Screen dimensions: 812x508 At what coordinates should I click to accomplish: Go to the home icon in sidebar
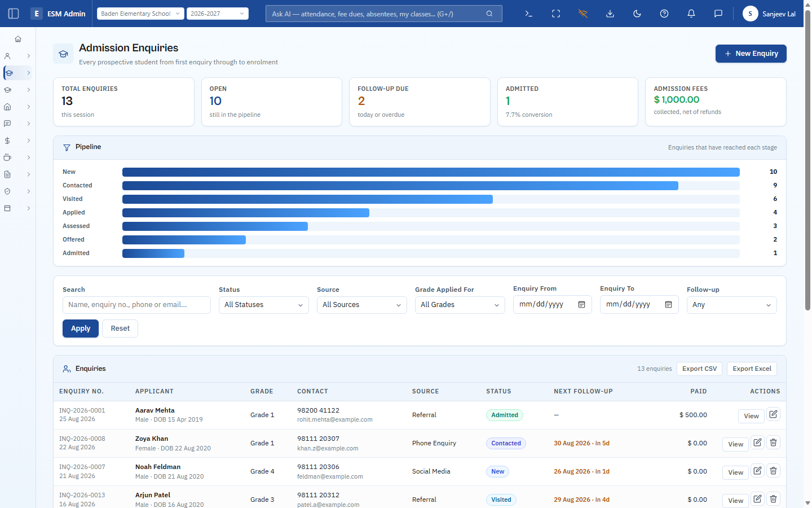click(x=18, y=39)
